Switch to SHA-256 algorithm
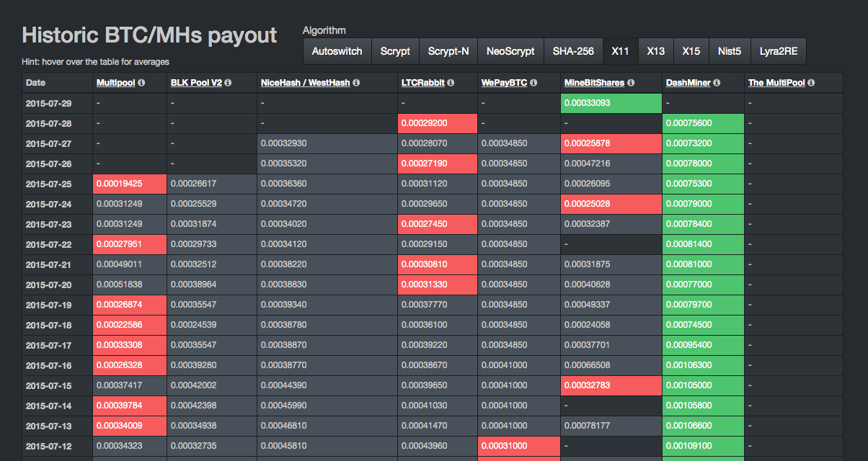 (x=573, y=51)
